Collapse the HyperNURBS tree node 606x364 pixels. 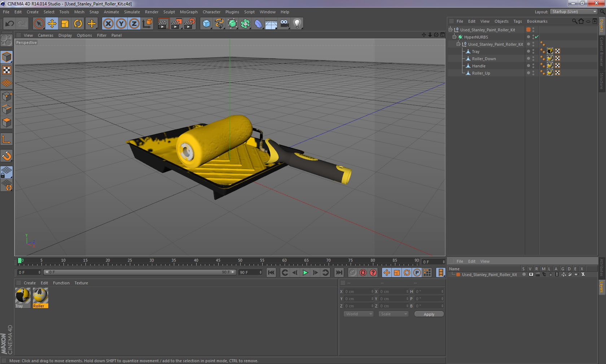tap(454, 37)
